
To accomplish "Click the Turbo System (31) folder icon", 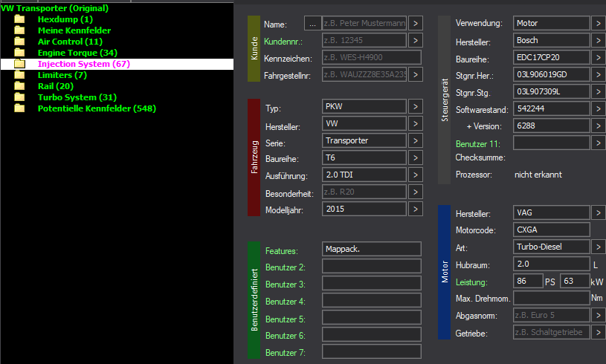I will click(19, 97).
